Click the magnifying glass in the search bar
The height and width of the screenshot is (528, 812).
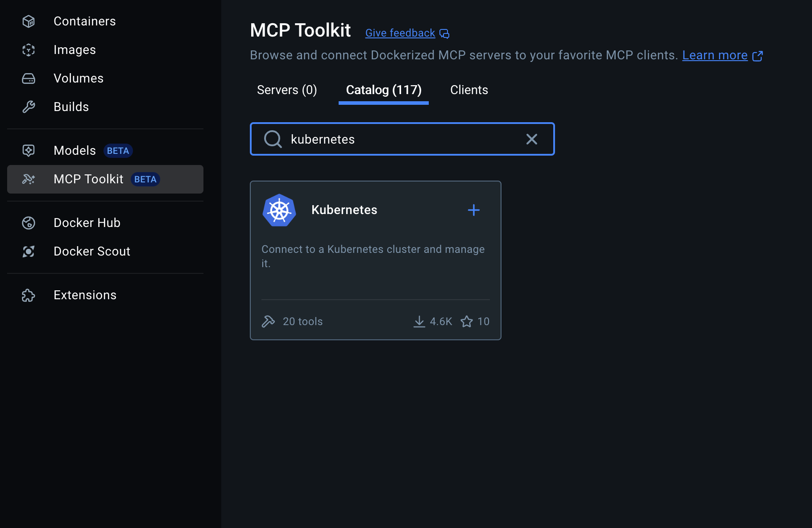pyautogui.click(x=273, y=139)
